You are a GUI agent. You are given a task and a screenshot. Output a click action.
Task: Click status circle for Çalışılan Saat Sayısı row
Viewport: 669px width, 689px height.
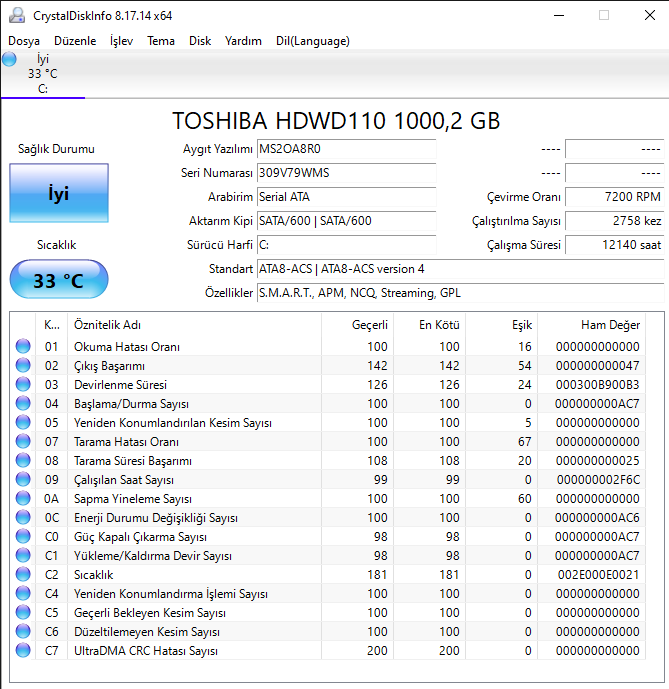click(x=23, y=479)
